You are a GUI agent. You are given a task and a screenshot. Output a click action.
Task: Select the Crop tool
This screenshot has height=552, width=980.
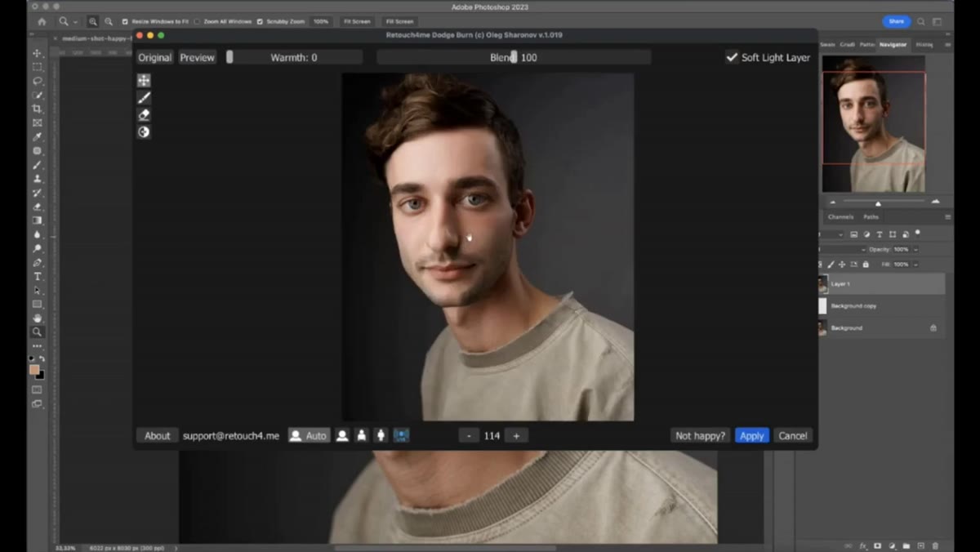point(37,109)
